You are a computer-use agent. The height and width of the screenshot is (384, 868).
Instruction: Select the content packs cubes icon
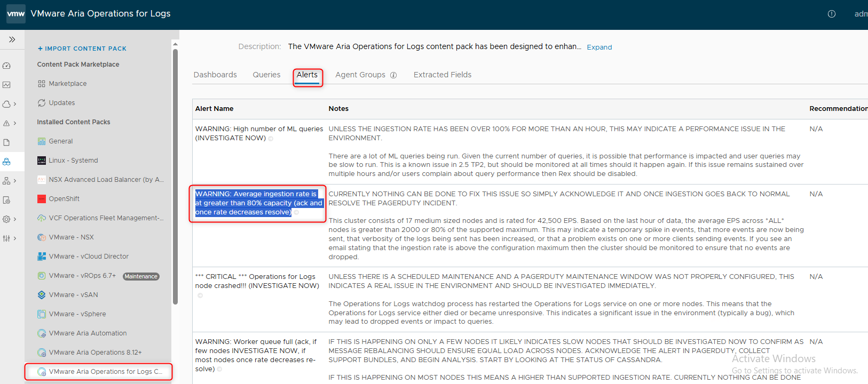coord(6,162)
